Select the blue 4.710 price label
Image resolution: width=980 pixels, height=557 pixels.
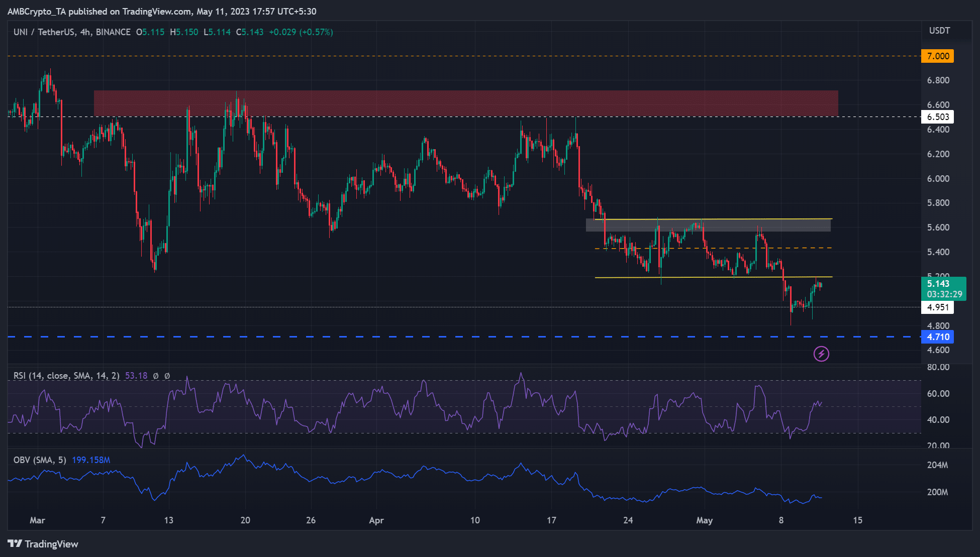(937, 337)
